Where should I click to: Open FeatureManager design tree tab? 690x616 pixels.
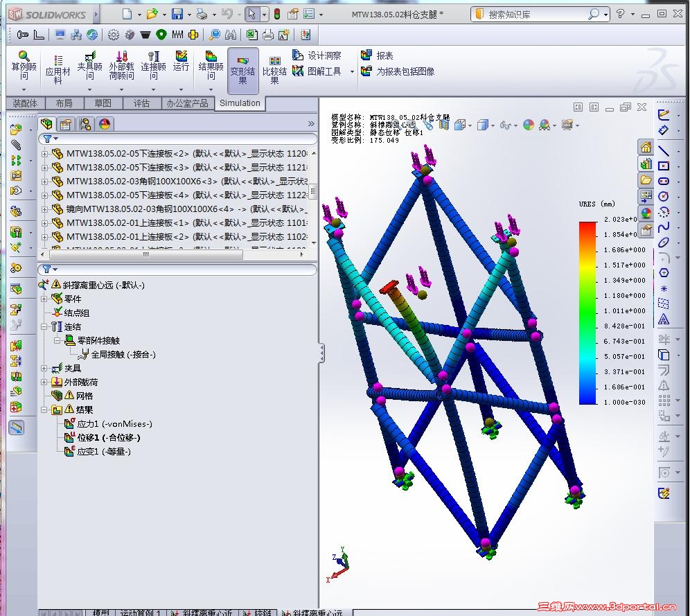(x=46, y=124)
